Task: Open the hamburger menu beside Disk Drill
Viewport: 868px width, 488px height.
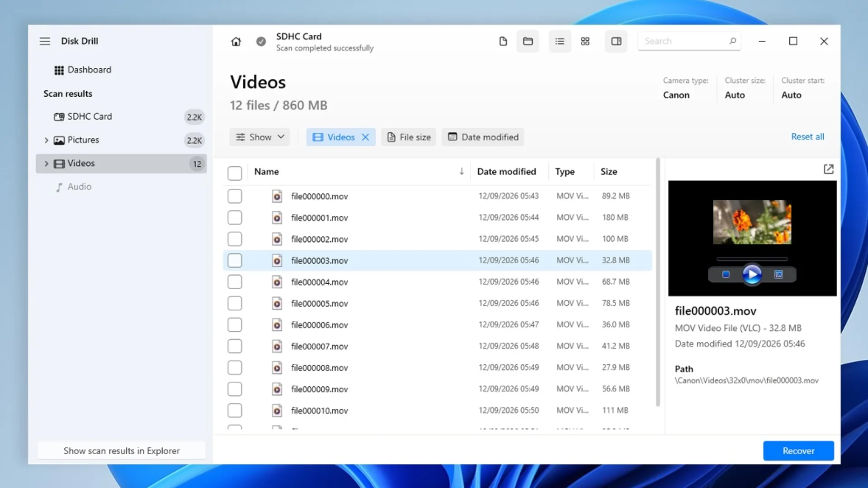Action: pyautogui.click(x=45, y=41)
